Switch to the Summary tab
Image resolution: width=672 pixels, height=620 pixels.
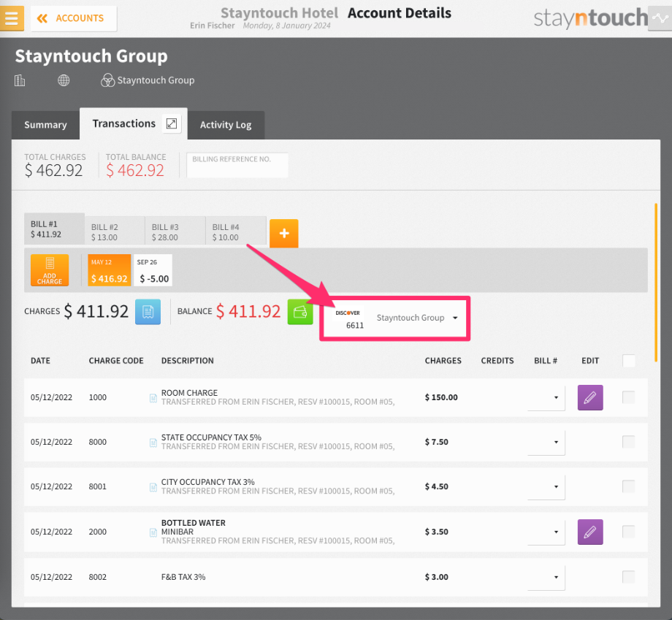[x=45, y=125]
